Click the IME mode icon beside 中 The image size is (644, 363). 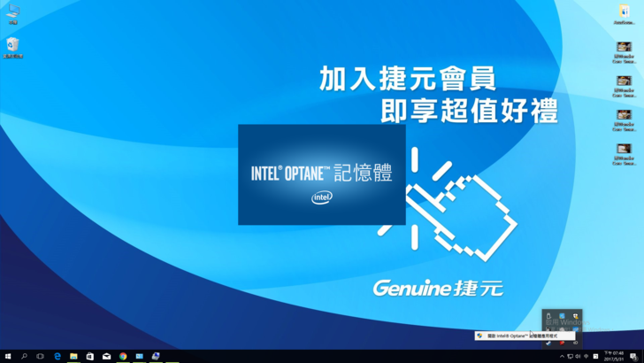tap(595, 357)
